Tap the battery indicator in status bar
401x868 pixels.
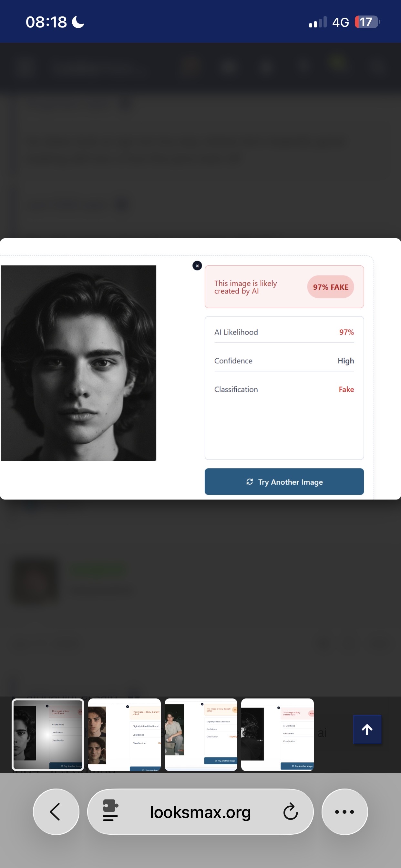pos(367,22)
